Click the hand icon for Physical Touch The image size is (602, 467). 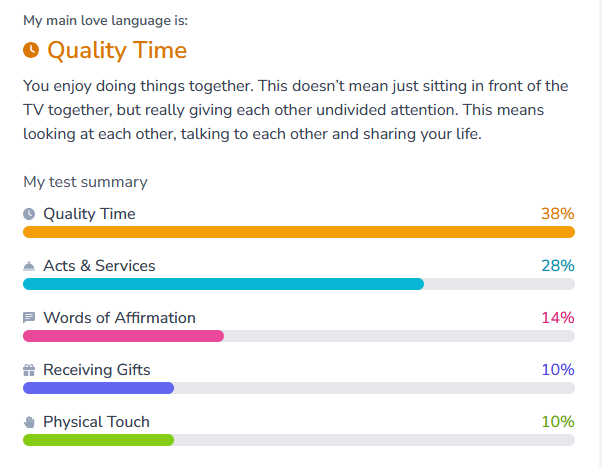tap(29, 422)
